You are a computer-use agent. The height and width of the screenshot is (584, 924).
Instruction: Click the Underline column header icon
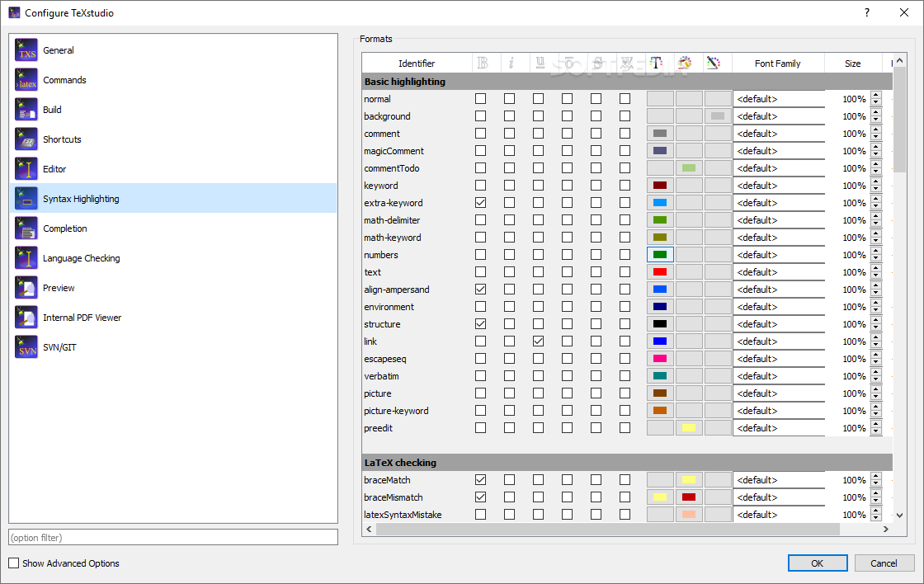click(x=540, y=63)
